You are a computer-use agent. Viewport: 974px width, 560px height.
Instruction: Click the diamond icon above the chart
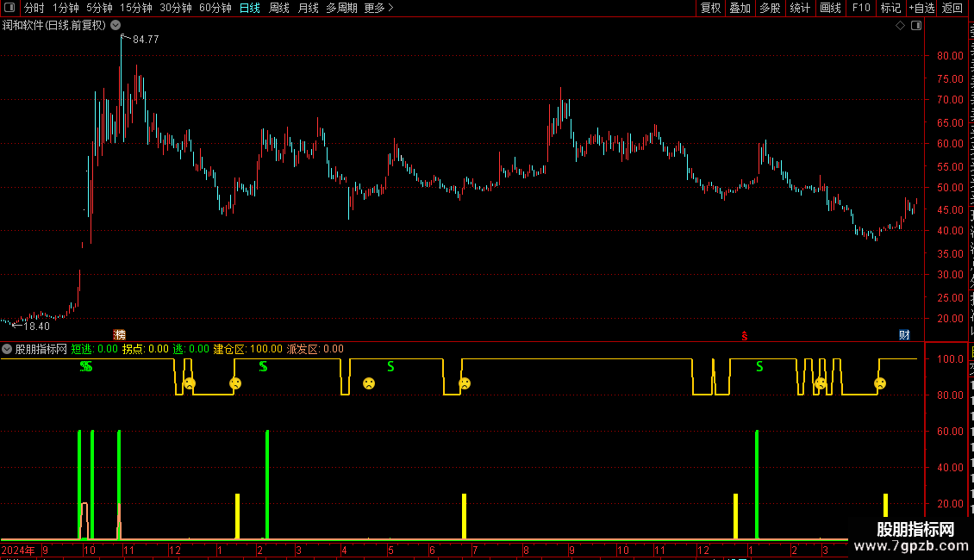[900, 26]
